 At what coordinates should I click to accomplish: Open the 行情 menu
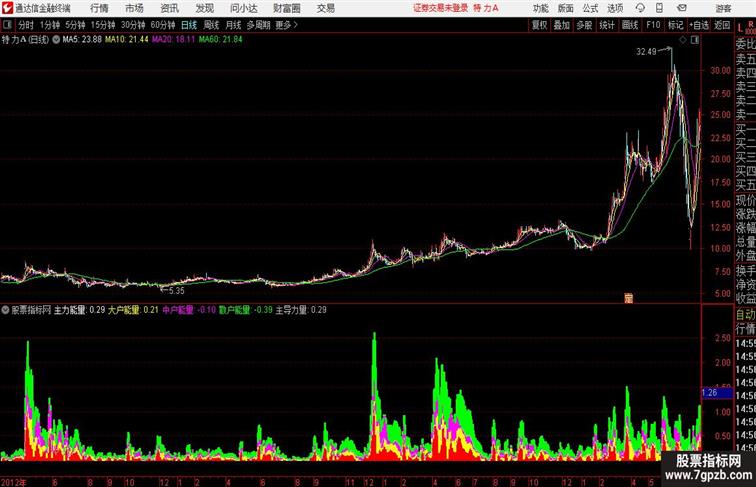tap(99, 8)
